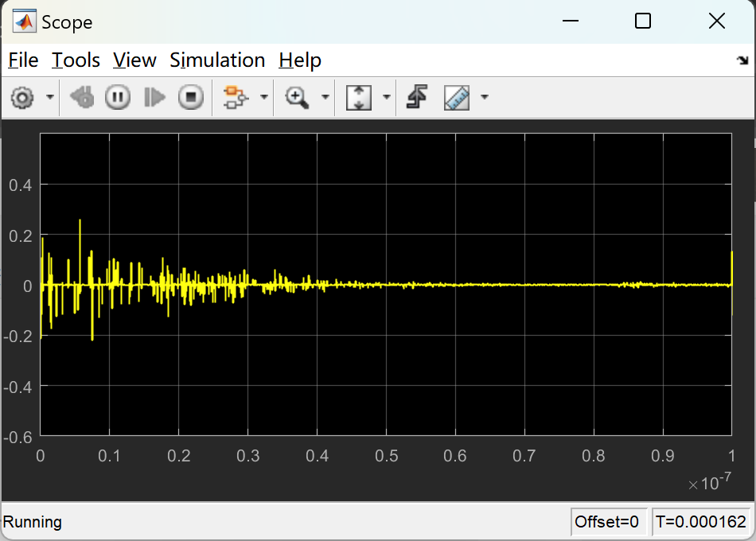Click the Highlight Simulink Block icon

(x=236, y=97)
